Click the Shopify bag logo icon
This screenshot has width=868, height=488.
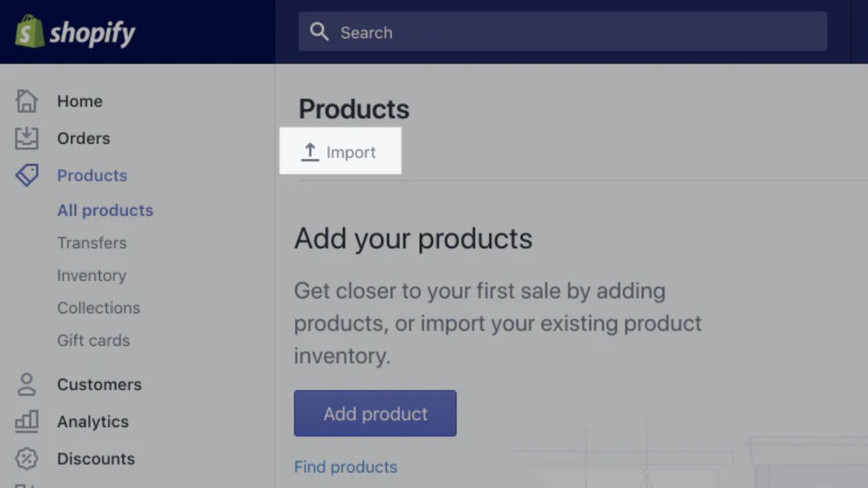[x=29, y=31]
